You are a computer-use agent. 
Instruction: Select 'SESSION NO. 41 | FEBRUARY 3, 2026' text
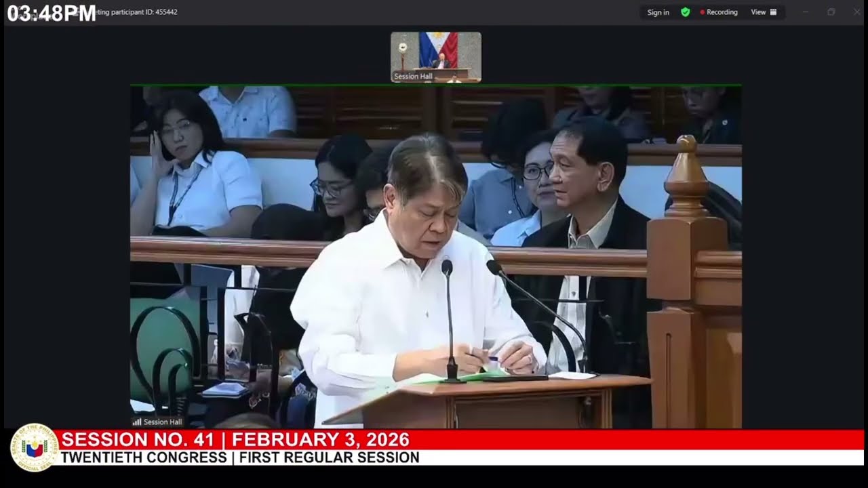click(x=235, y=440)
